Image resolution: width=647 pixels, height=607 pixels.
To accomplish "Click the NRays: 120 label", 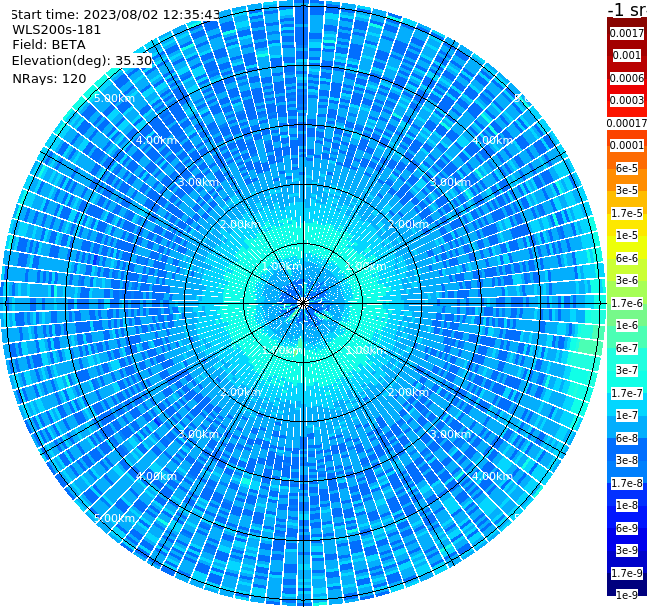I will coord(49,78).
